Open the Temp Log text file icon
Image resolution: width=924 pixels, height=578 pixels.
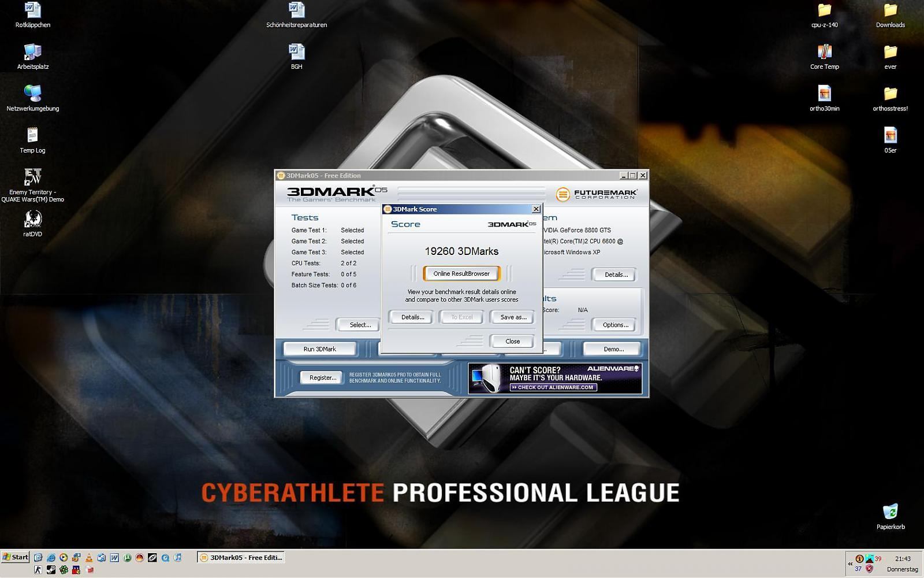32,141
